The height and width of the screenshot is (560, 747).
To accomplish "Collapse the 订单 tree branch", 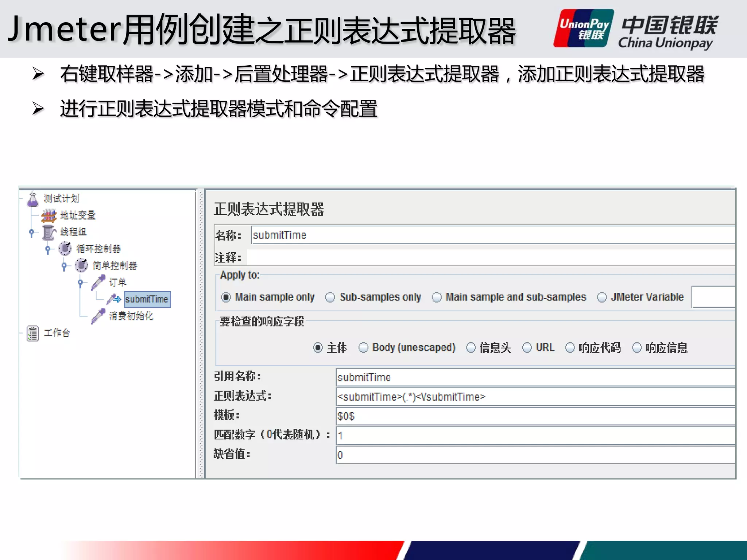I will point(81,283).
